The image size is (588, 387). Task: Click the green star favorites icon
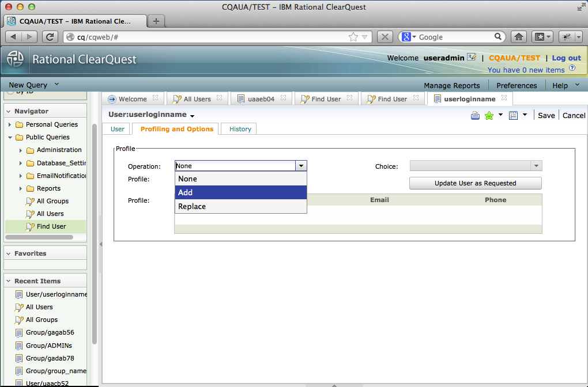489,115
